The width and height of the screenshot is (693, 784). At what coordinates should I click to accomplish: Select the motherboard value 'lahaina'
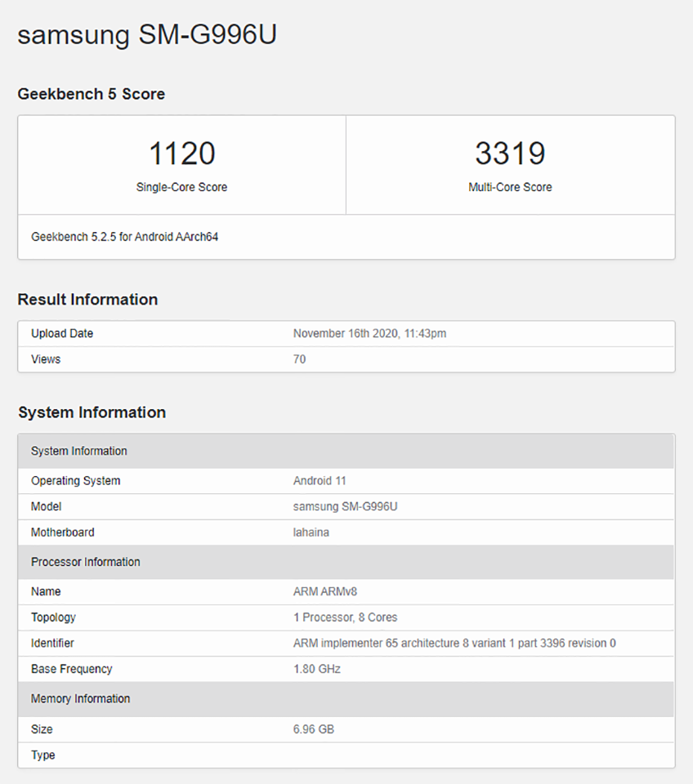pos(311,532)
